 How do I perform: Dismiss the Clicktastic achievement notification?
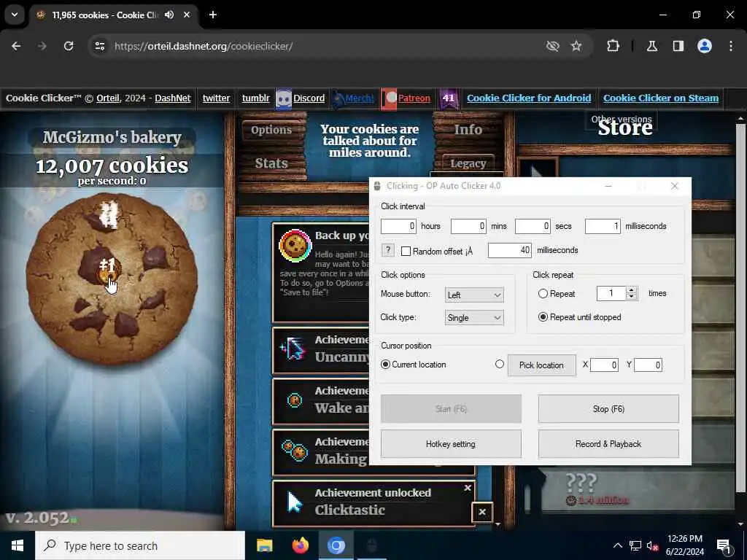tap(468, 488)
